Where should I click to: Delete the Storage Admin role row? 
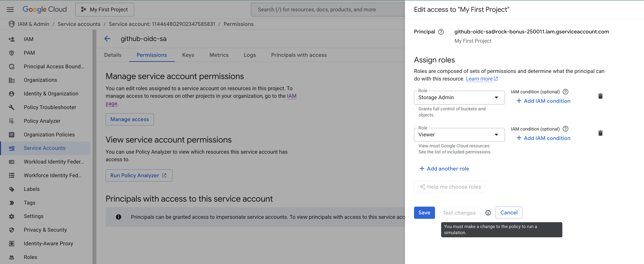[x=600, y=96]
